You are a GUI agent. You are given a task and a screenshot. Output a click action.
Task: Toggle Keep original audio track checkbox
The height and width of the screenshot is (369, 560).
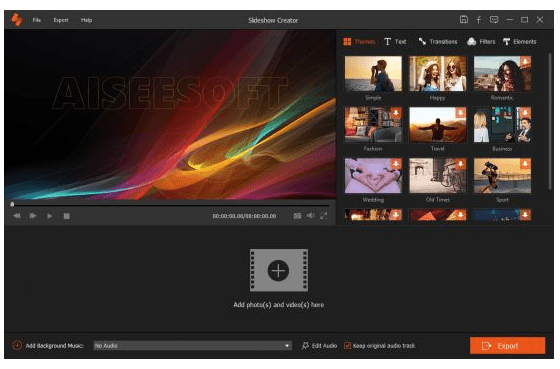tap(347, 345)
